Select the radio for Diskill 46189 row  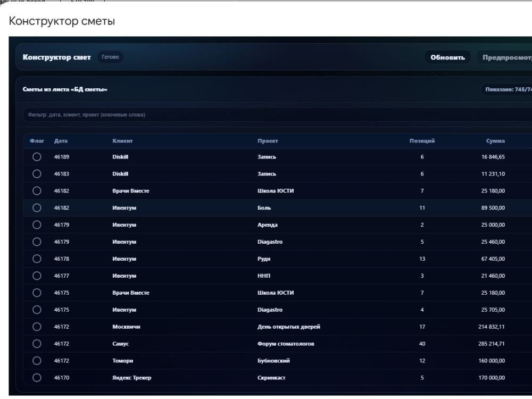(37, 157)
